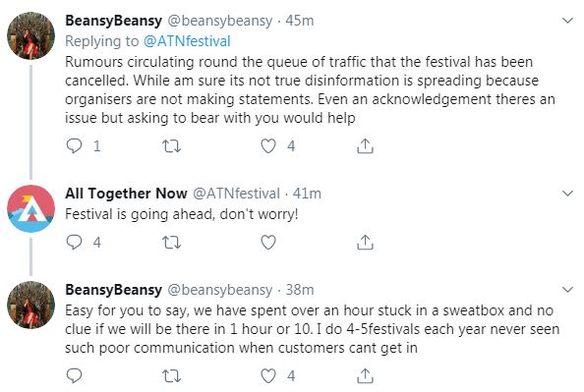The width and height of the screenshot is (584, 392).
Task: Retweet the 'Festival is going ahead' tweet
Action: (x=172, y=243)
